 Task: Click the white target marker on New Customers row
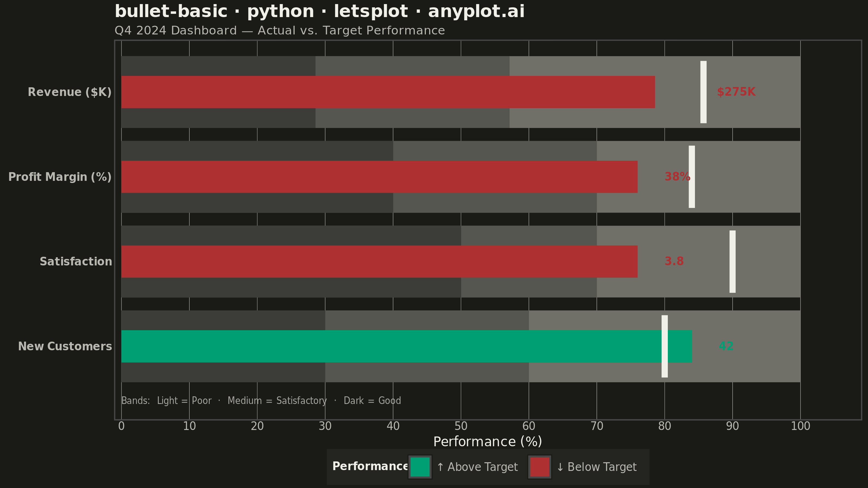click(665, 346)
